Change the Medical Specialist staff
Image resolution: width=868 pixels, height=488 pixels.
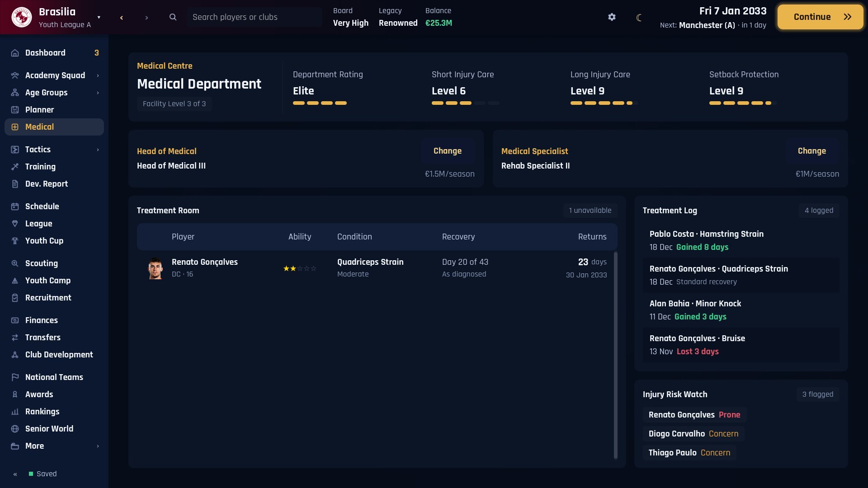click(812, 151)
